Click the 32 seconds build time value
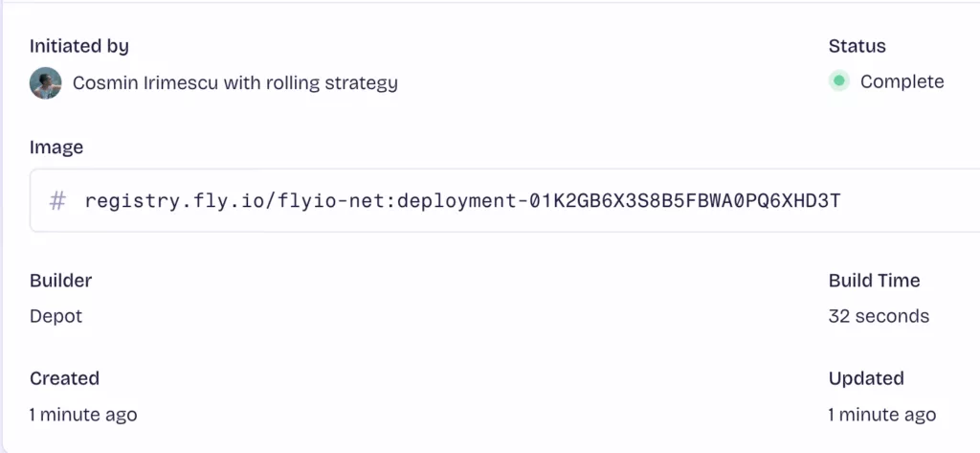Screen dimensions: 980x453 879,316
